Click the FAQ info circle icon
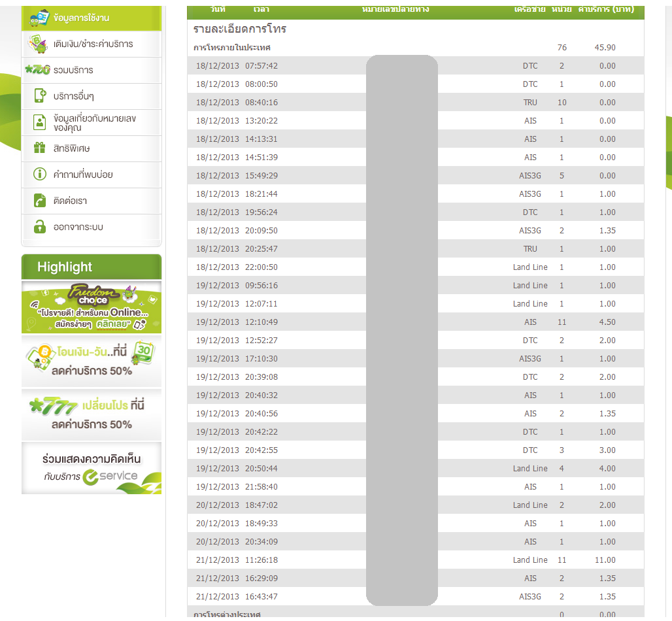This screenshot has width=672, height=621. point(40,174)
